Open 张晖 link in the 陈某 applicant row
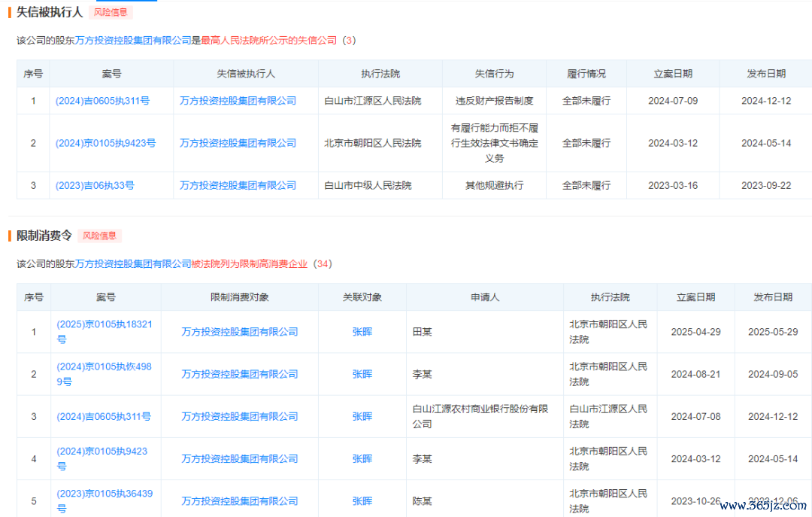Viewport: 812px width, 517px height. coord(362,501)
